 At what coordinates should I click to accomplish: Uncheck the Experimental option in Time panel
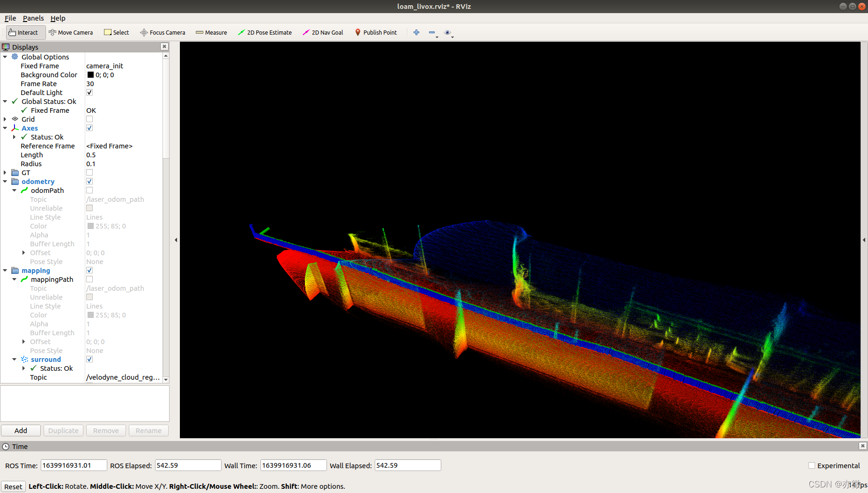click(x=812, y=465)
